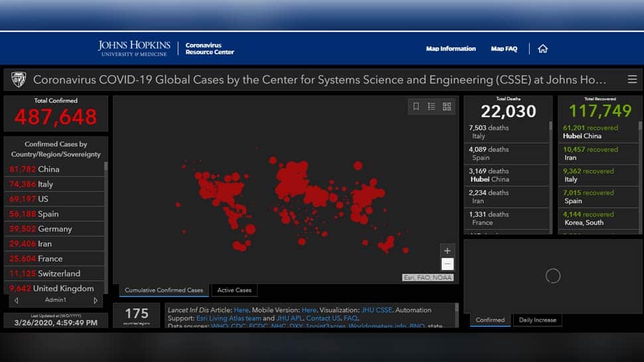Select the Daily Increase chart tab

[x=537, y=320]
